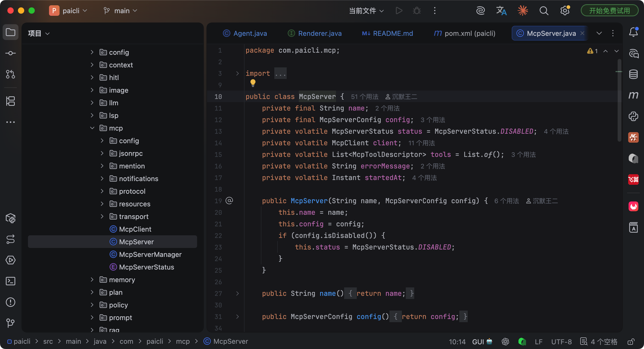The height and width of the screenshot is (349, 644).
Task: Click the 51 个用法 usages hint
Action: click(365, 97)
